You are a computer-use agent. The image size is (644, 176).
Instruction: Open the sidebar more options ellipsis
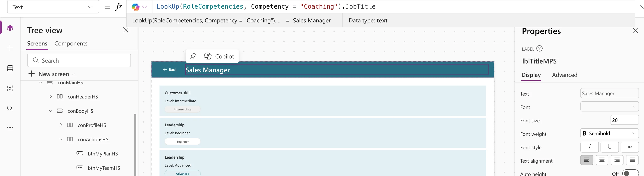coord(10,127)
